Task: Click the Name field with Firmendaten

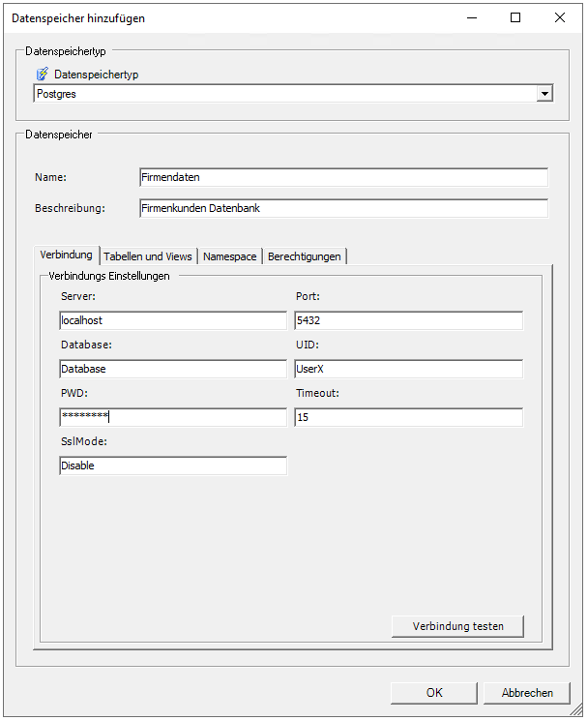Action: 343,177
